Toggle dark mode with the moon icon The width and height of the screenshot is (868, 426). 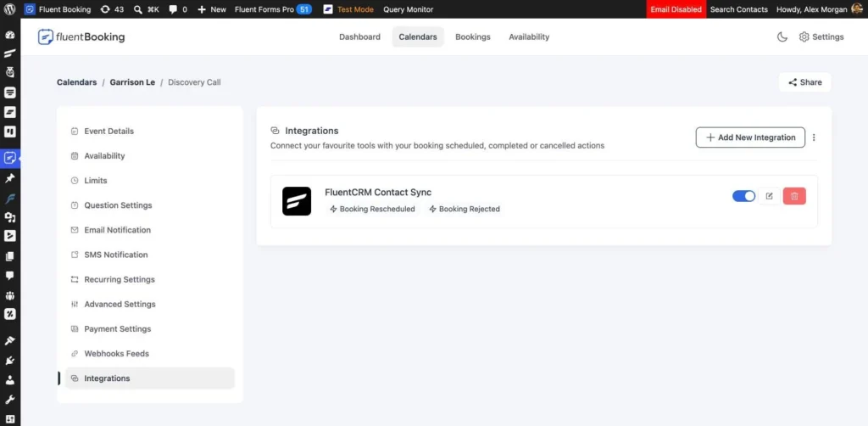coord(782,37)
